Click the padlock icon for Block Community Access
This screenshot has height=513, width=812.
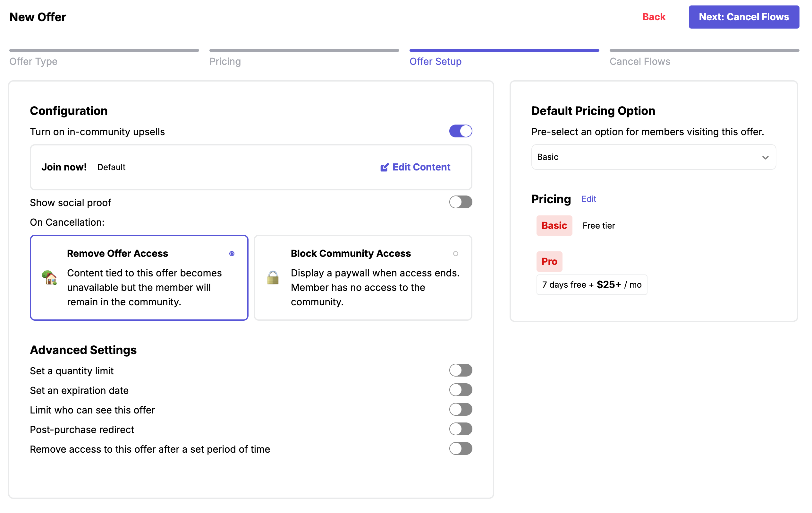click(x=273, y=277)
